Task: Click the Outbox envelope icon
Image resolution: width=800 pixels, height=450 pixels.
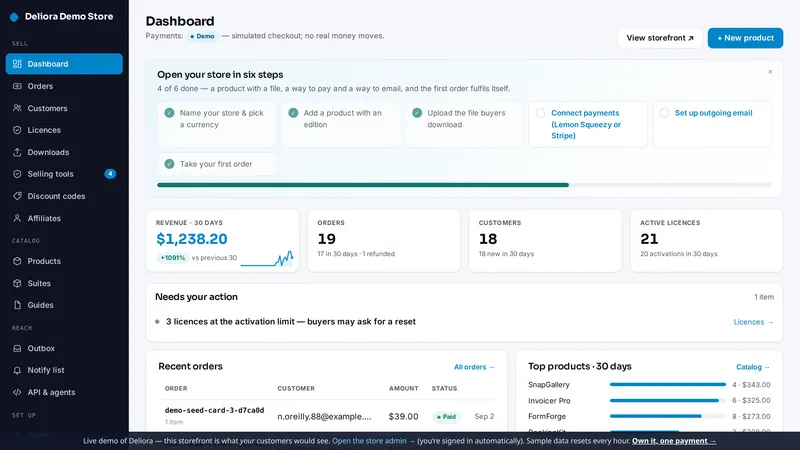Action: point(17,348)
